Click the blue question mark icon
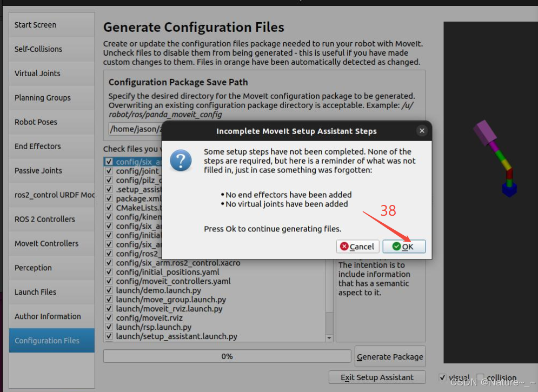Screen dimensions: 538x392 click(x=181, y=160)
